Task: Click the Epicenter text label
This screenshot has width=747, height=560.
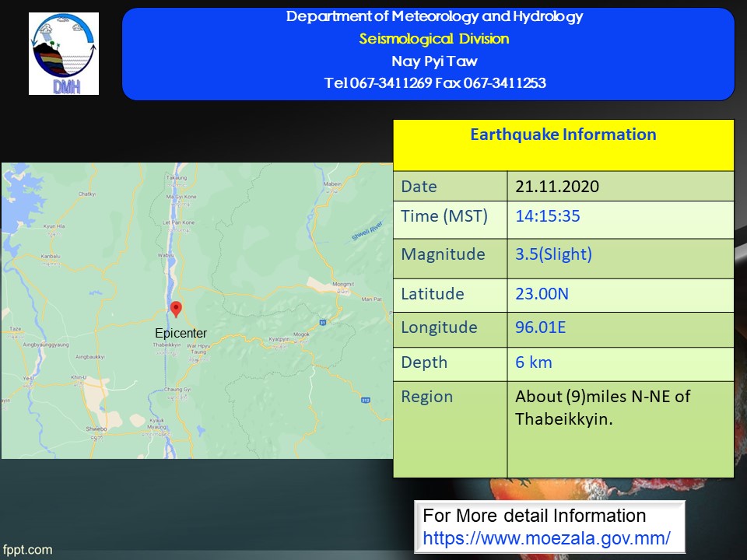Action: (181, 334)
